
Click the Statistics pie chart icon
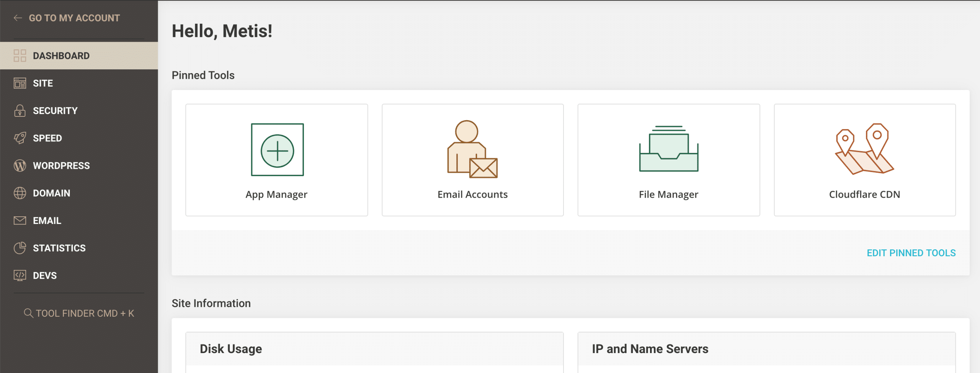[20, 248]
